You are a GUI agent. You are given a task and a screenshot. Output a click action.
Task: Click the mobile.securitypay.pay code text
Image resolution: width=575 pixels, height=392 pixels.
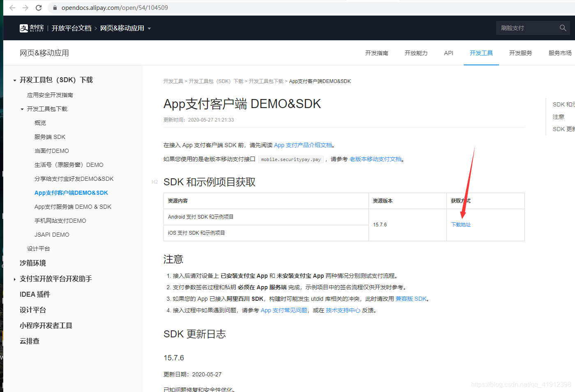tap(291, 159)
